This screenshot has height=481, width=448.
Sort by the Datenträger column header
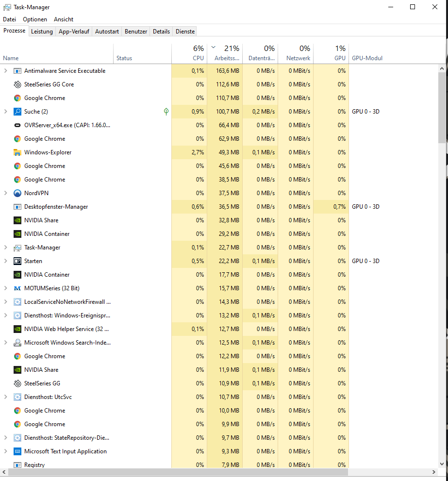pos(260,54)
